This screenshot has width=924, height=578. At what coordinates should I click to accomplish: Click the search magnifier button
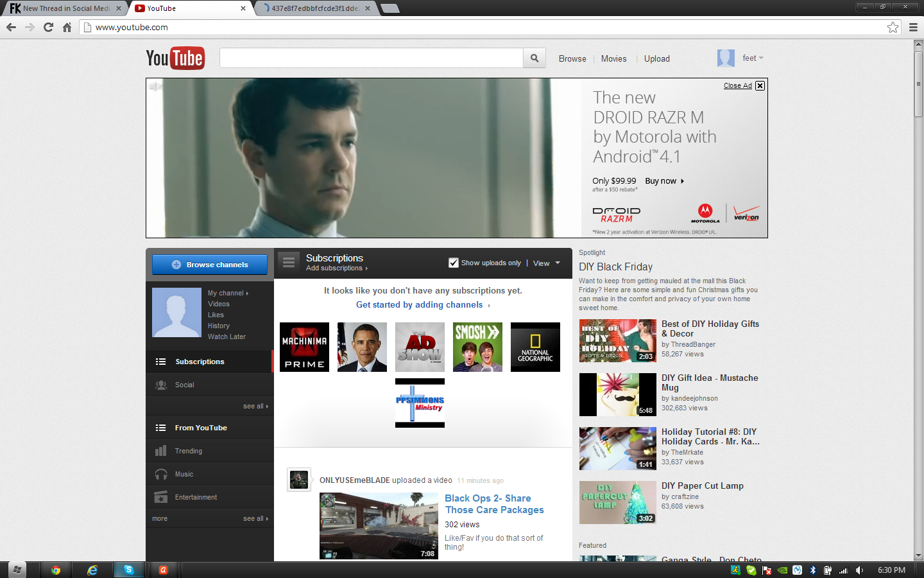point(535,58)
